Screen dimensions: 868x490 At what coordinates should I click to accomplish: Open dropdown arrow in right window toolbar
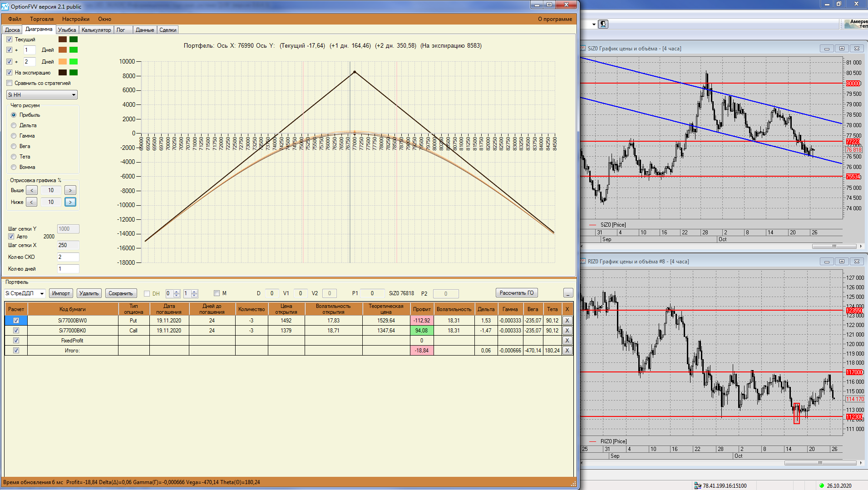coord(594,25)
